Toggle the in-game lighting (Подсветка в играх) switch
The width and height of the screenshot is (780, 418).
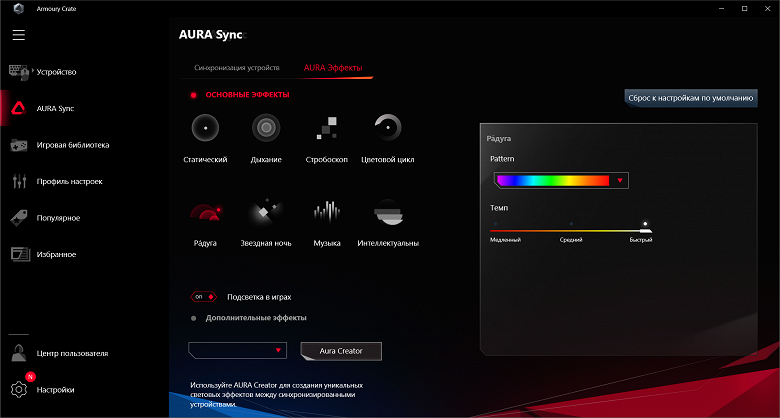point(204,297)
